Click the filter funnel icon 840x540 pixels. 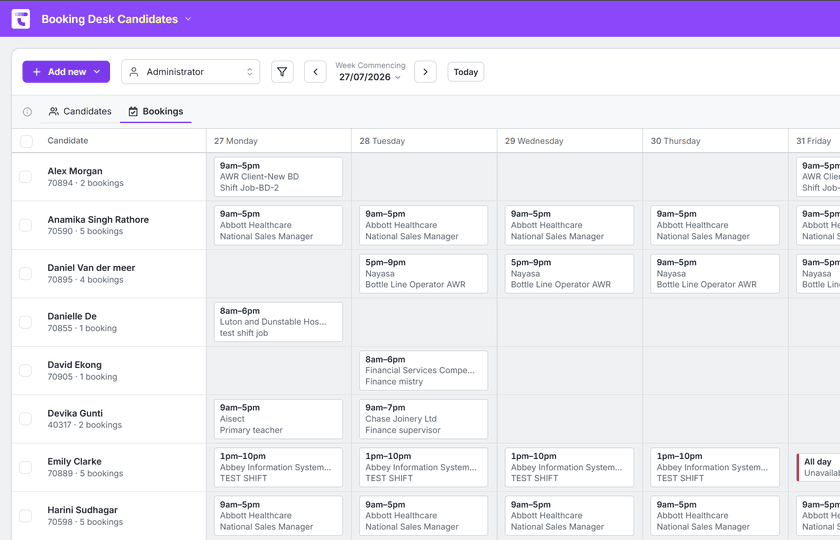click(x=282, y=72)
